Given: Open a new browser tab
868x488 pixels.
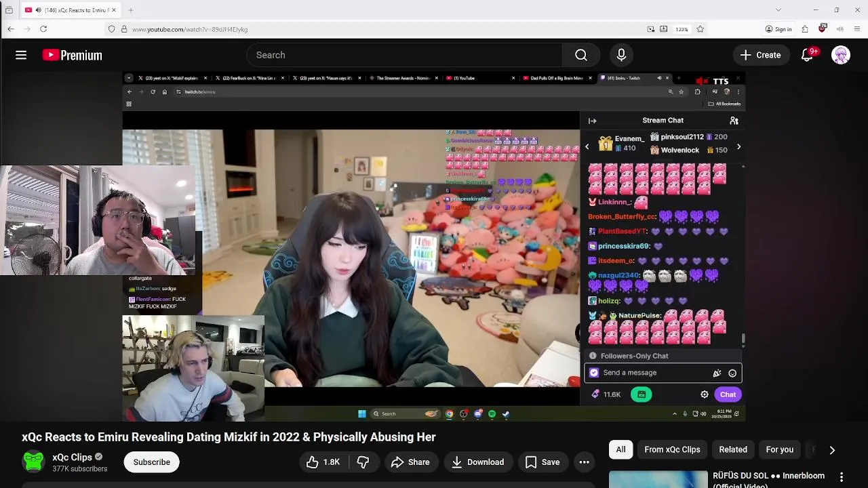Looking at the screenshot, I should click(131, 10).
